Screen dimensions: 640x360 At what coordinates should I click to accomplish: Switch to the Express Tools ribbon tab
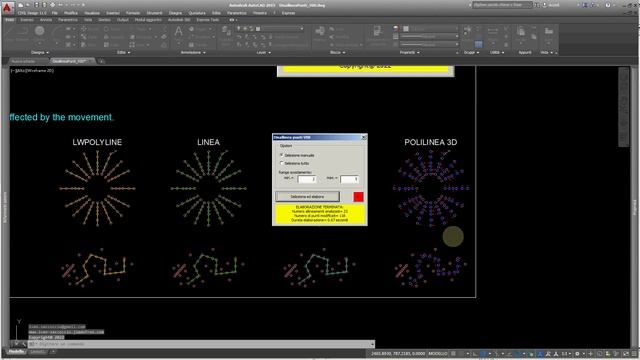pos(207,20)
